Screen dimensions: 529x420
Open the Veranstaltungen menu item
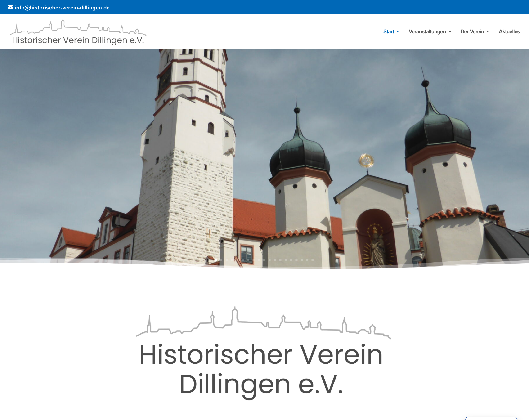click(427, 32)
